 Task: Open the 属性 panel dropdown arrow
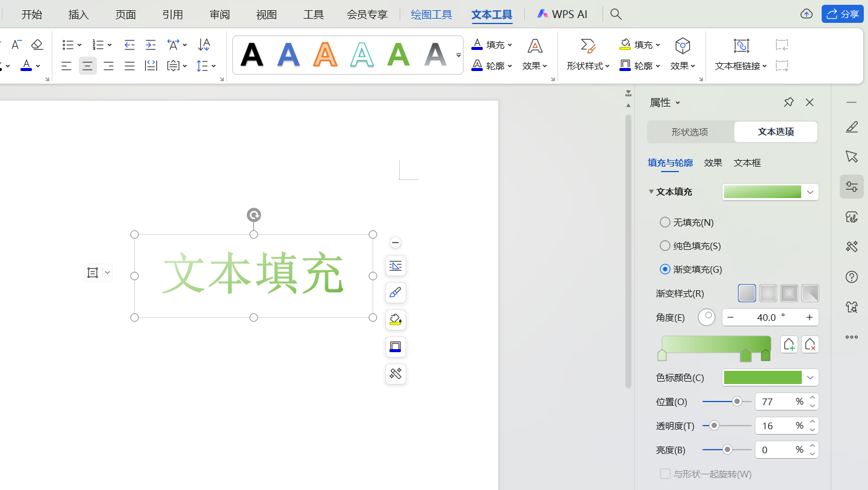coord(678,102)
